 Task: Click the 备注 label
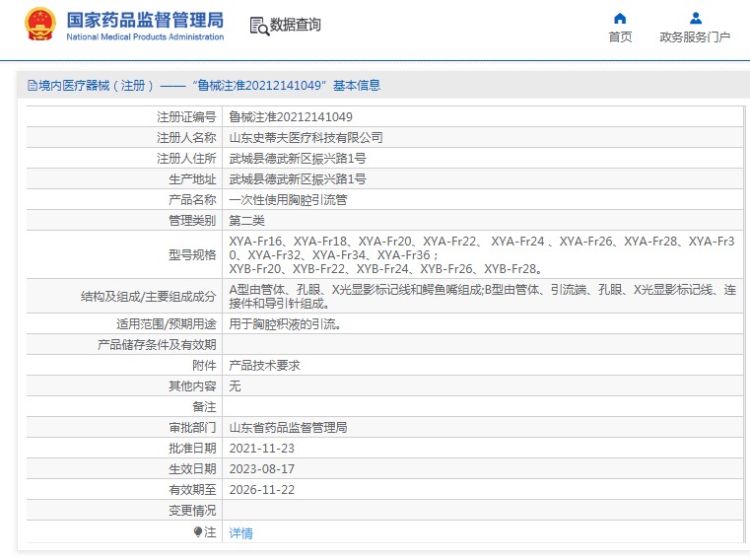[204, 407]
